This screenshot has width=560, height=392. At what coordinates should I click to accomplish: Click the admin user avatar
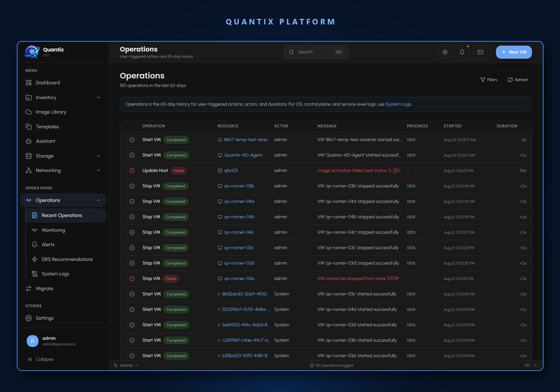(33, 341)
